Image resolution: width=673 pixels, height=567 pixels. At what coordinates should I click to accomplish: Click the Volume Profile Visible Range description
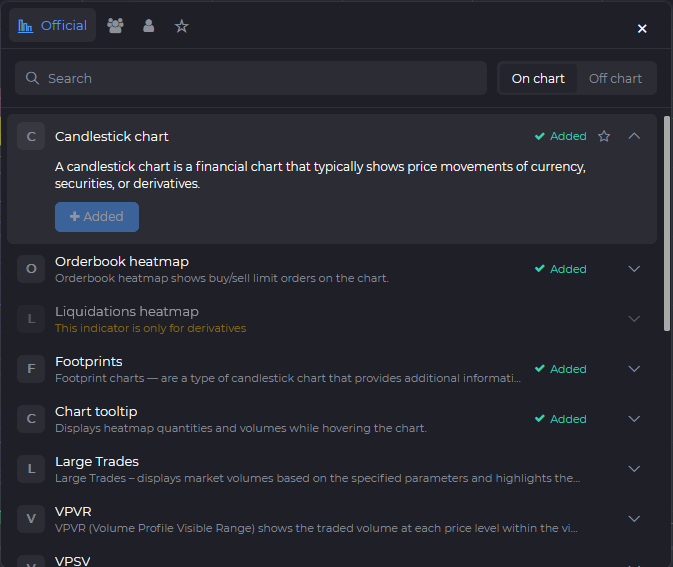[x=316, y=528]
